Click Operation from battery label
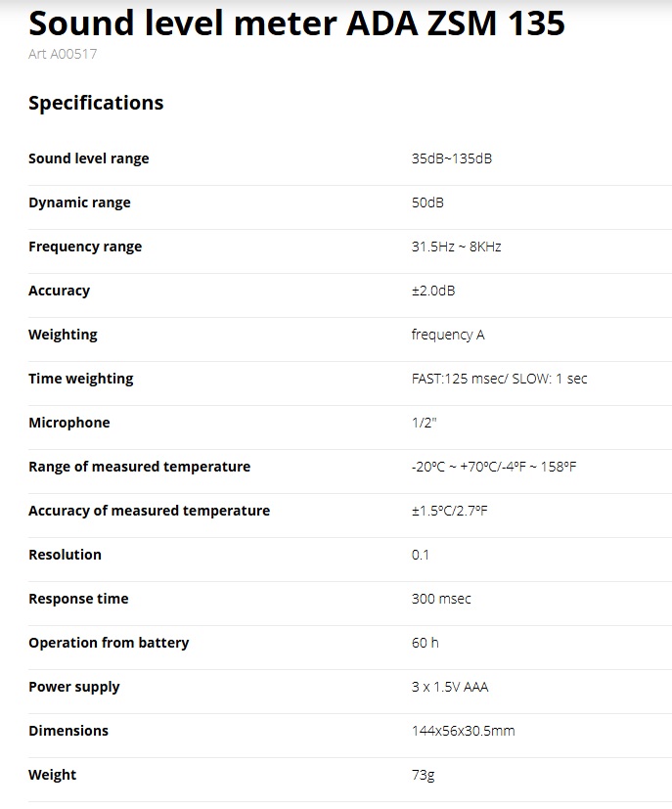672x809 pixels. [109, 643]
